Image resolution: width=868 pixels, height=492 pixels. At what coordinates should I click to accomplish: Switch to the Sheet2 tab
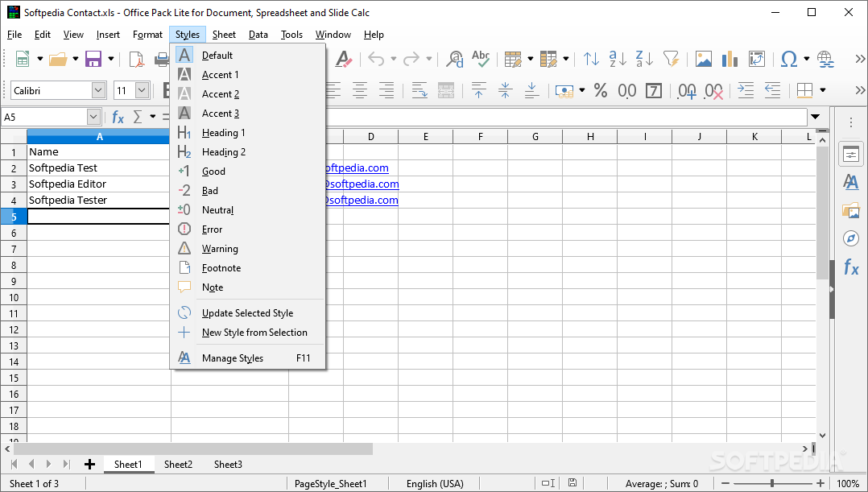click(178, 465)
